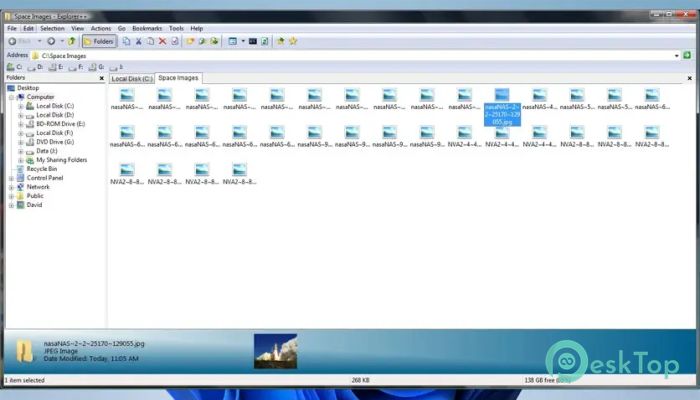Open the Actions menu
Screen dimensions: 700x400
coord(101,28)
